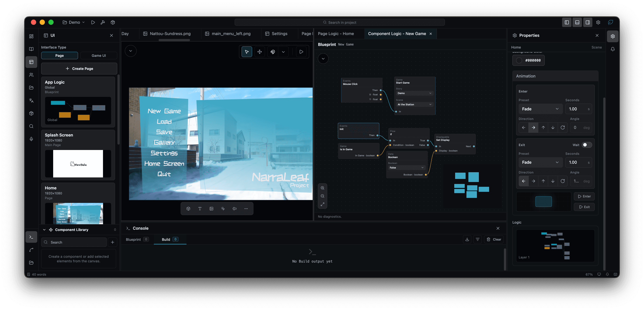Preview the Enter animation
644x310 pixels.
(584, 196)
